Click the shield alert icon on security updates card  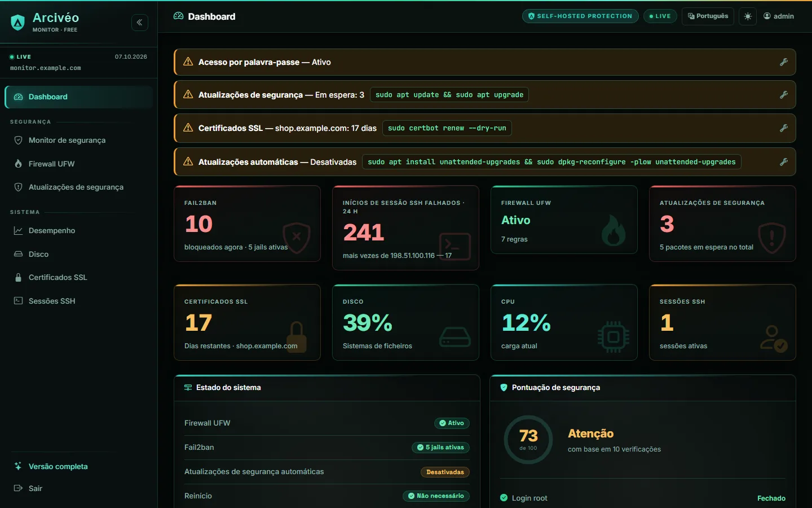click(x=772, y=238)
